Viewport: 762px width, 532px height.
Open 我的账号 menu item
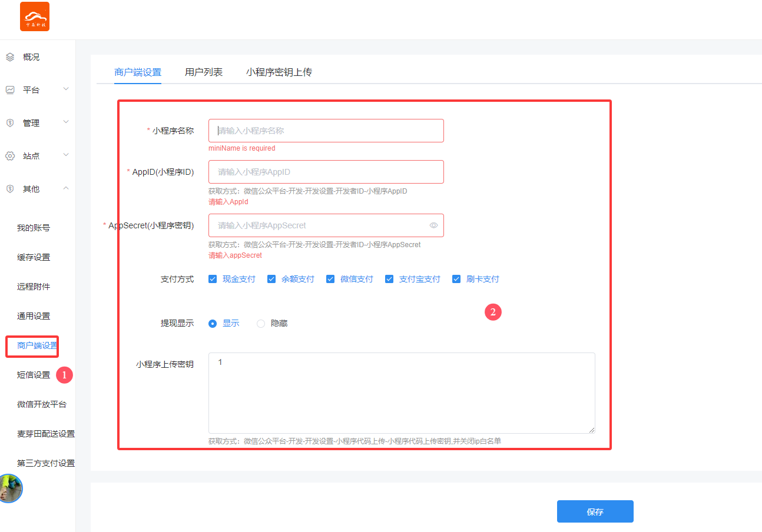tap(34, 228)
